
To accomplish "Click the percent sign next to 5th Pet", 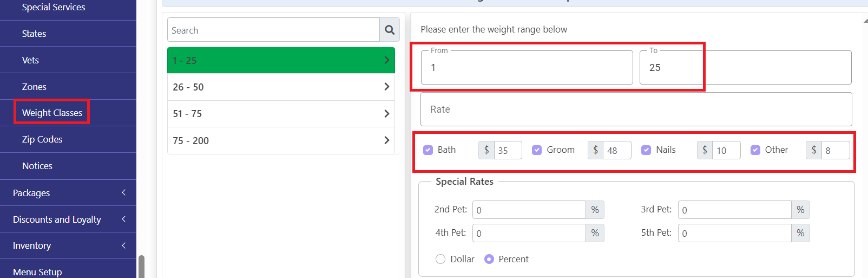I will (x=800, y=233).
